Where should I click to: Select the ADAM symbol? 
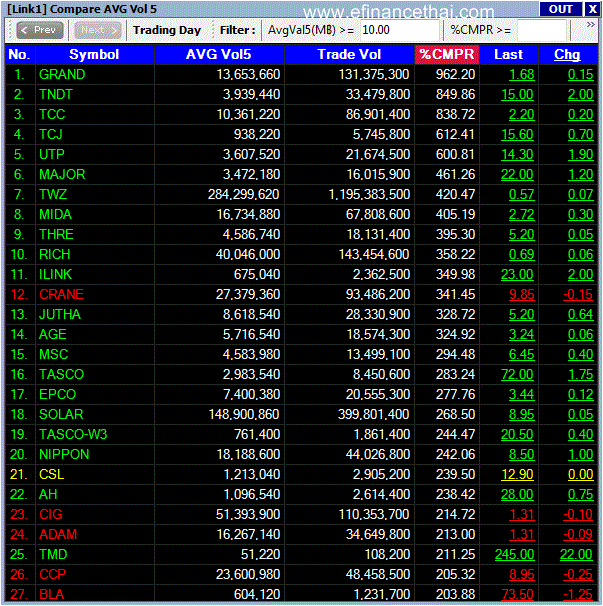point(58,535)
